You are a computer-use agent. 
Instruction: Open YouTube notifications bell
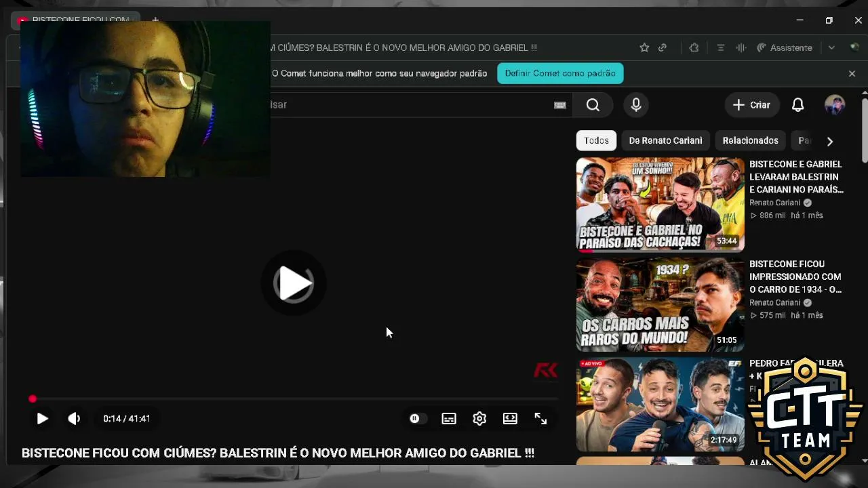point(798,105)
